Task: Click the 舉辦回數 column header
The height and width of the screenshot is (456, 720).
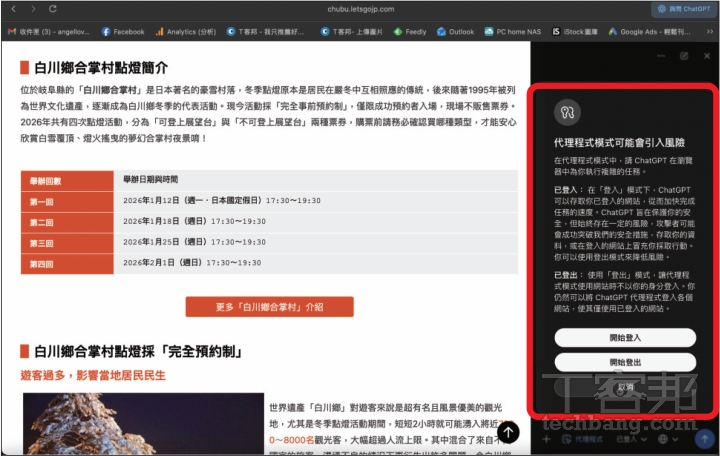Action: click(67, 181)
